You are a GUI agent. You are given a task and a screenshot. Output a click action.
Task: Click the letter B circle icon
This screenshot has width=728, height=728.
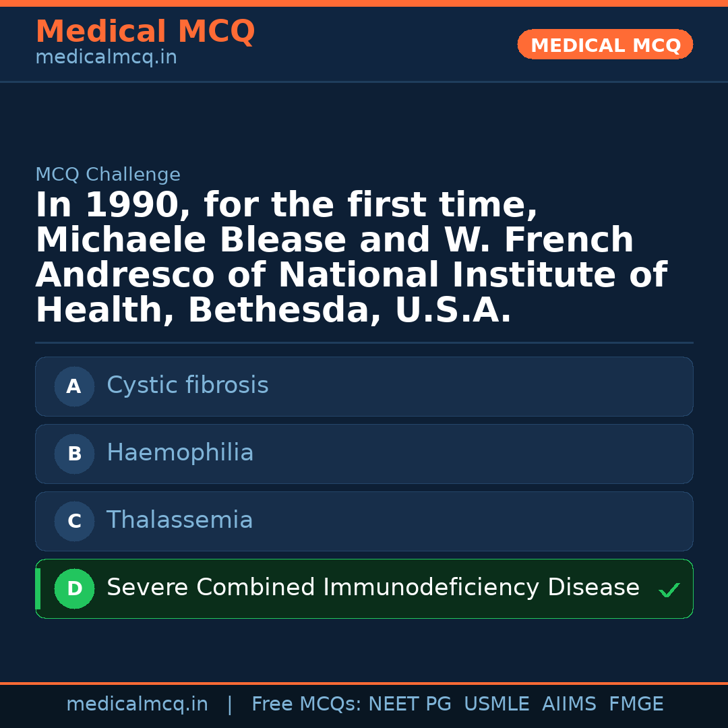[x=74, y=454]
